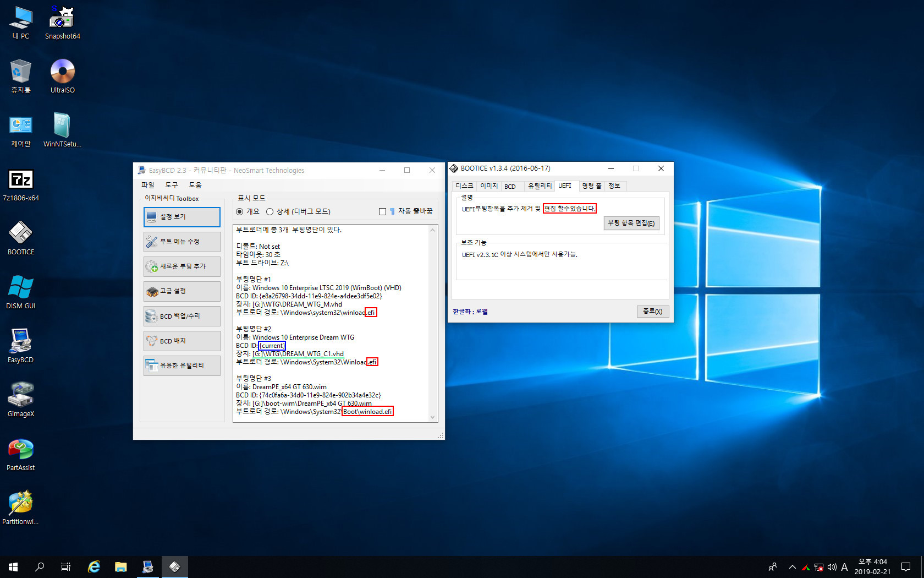Screen dimensions: 924x578
Task: Click the BCD 백업/수리 button
Action: pyautogui.click(x=182, y=316)
